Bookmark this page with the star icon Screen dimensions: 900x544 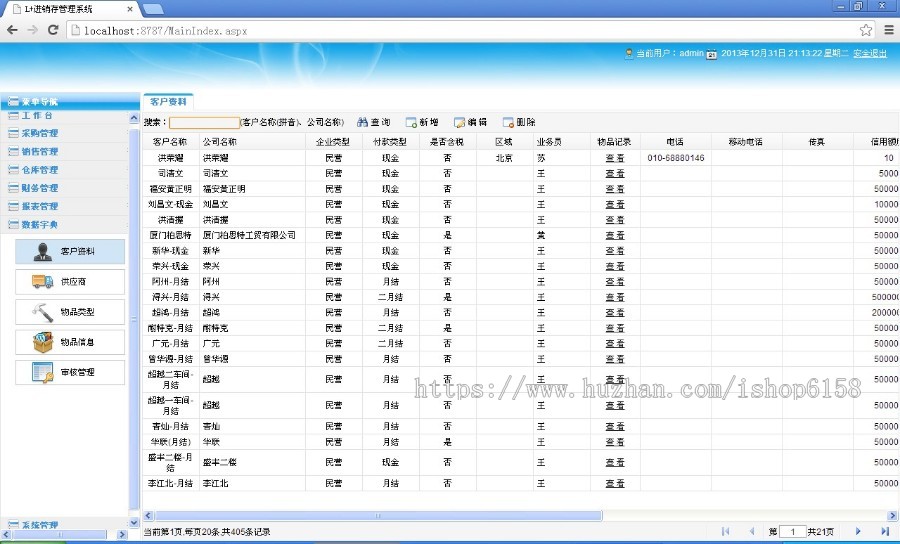tap(866, 30)
